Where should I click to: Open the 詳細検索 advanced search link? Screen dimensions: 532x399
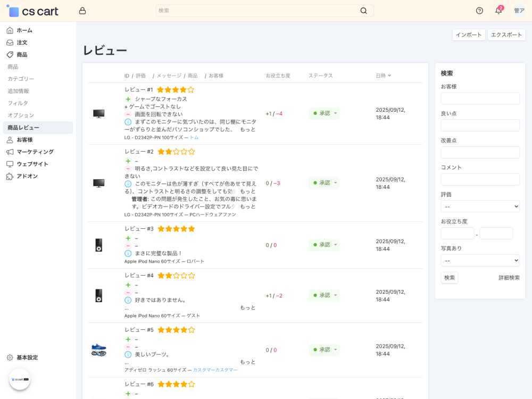pyautogui.click(x=509, y=278)
